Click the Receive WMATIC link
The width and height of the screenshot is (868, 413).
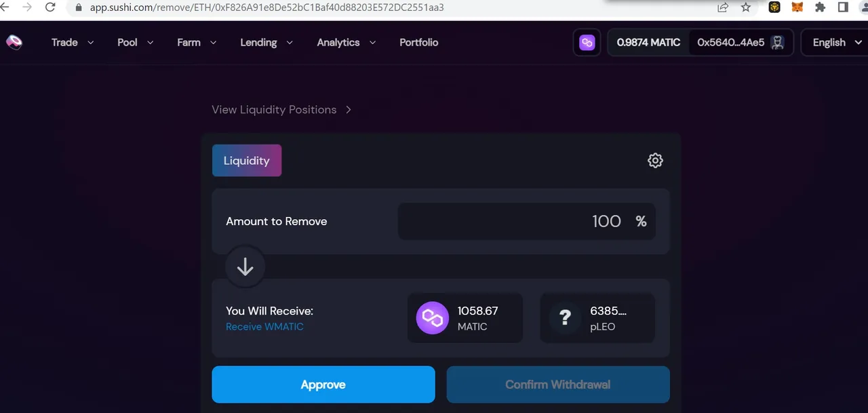(264, 327)
